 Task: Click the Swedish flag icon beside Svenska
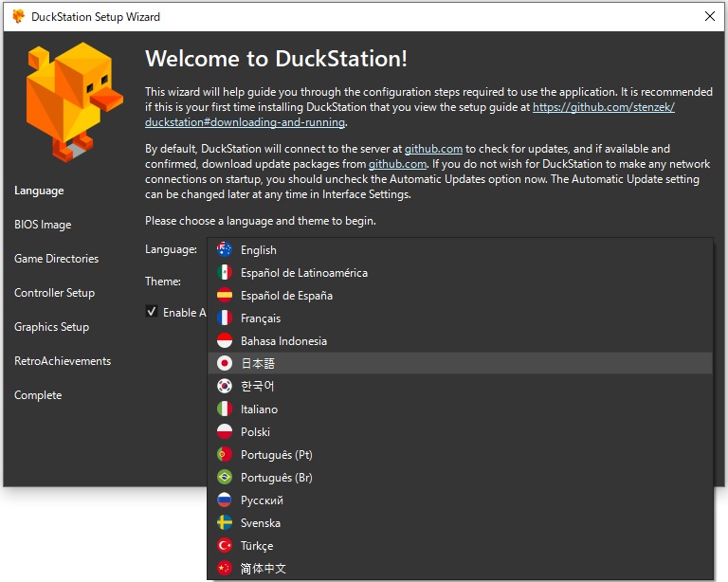point(225,522)
